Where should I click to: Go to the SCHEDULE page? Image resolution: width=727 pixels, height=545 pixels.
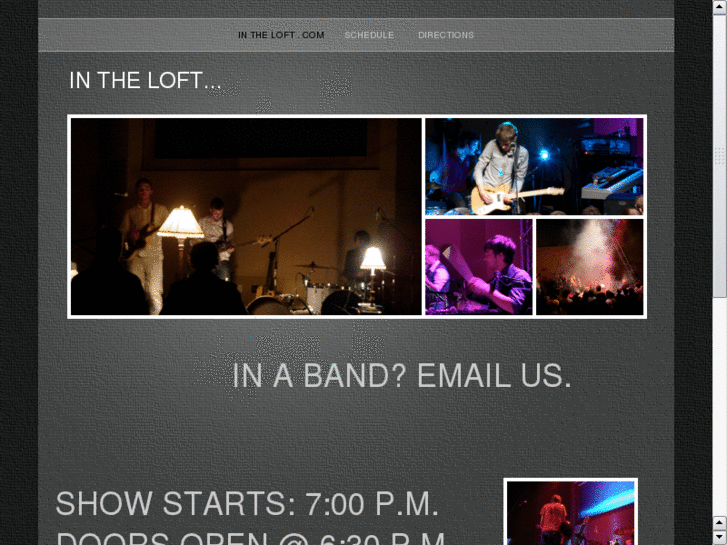click(369, 35)
